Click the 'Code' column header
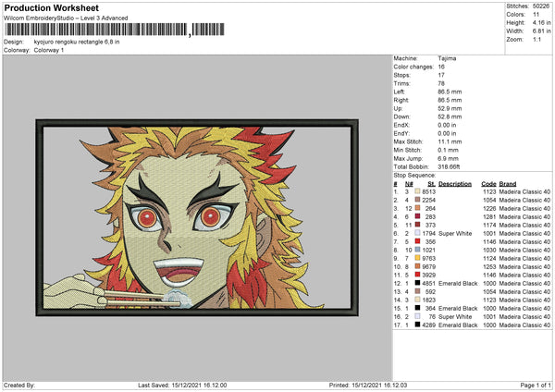555x392 pixels. (488, 184)
